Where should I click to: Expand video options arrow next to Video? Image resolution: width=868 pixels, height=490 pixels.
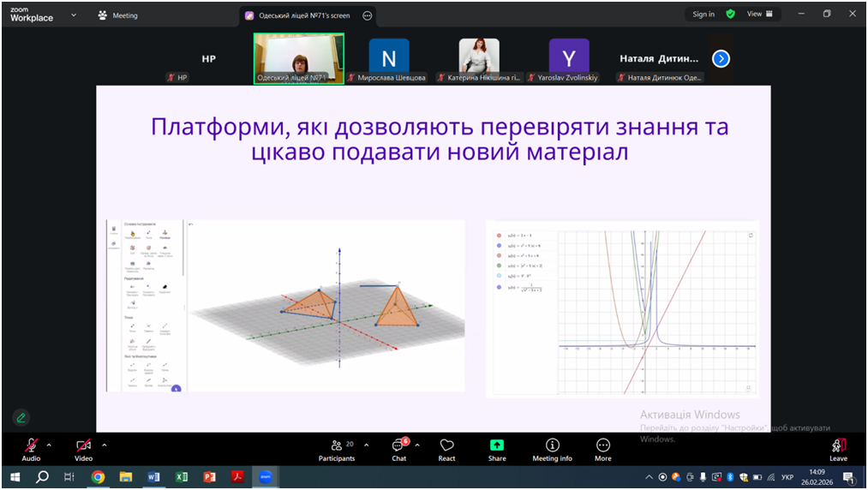(x=105, y=445)
